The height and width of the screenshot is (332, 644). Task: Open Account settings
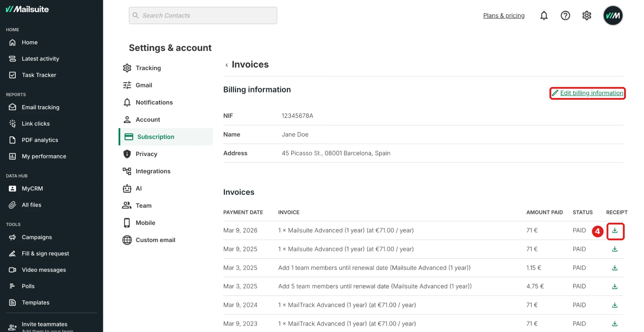click(x=141, y=120)
